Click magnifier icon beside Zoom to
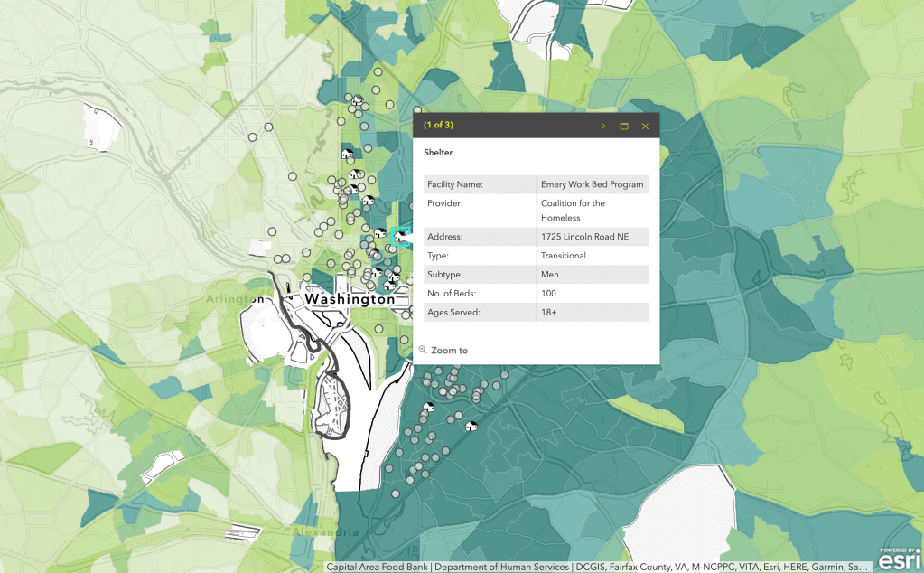 coord(423,350)
